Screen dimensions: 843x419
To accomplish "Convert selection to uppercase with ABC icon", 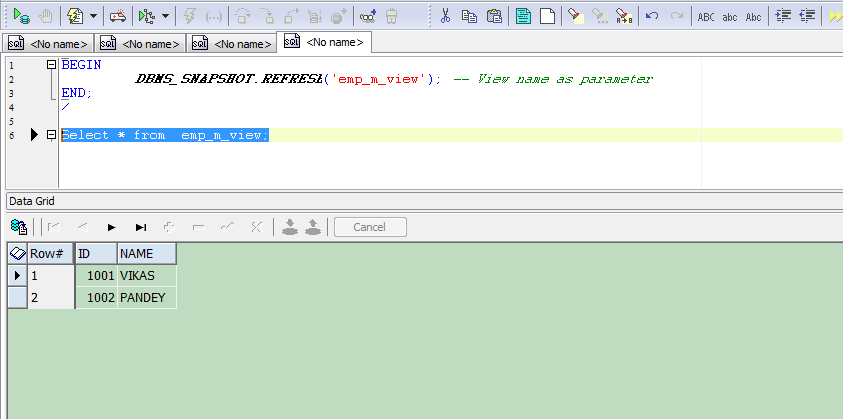I will tap(706, 16).
